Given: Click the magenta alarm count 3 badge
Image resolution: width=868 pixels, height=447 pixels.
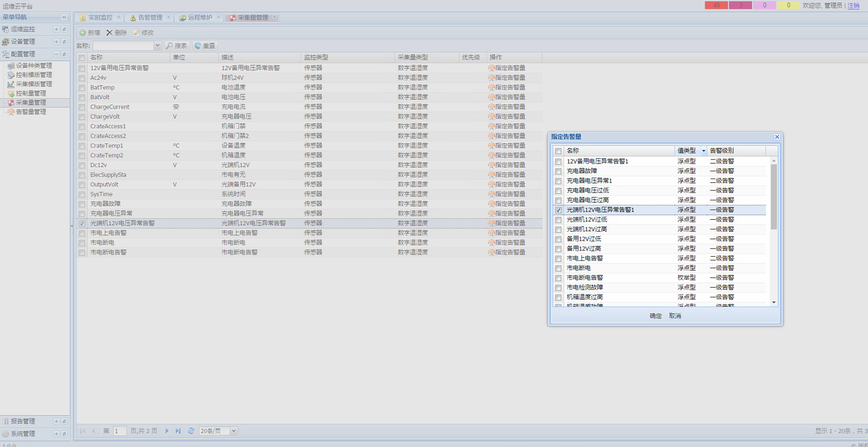Looking at the screenshot, I should 741,5.
